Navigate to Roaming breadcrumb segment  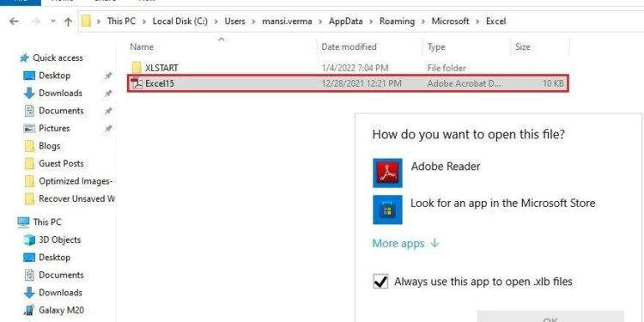(x=397, y=21)
